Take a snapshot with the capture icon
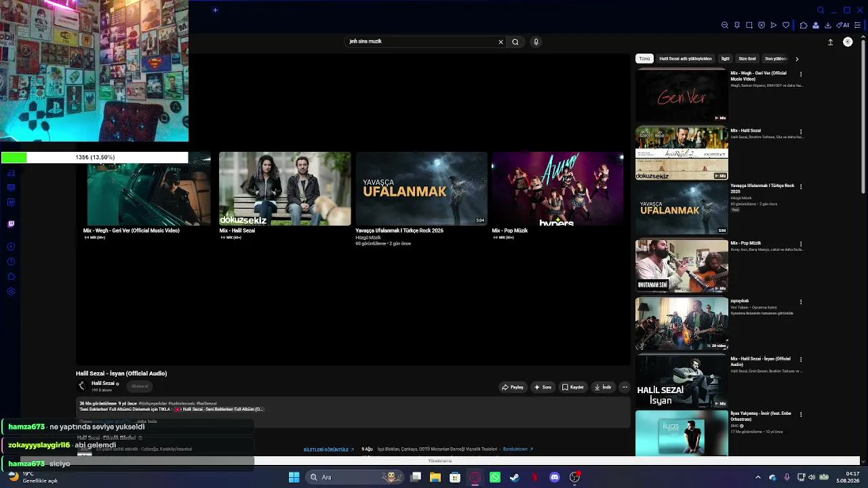This screenshot has width=868, height=488. (x=749, y=25)
